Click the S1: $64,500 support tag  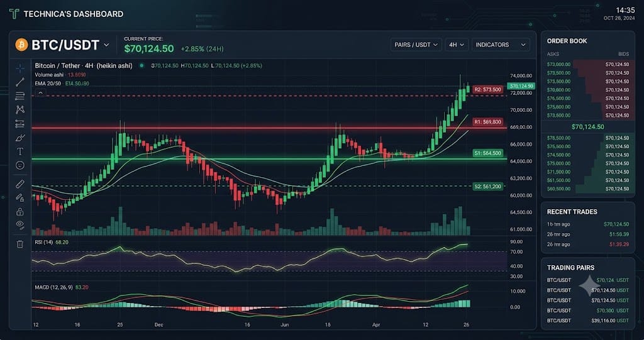click(x=487, y=153)
